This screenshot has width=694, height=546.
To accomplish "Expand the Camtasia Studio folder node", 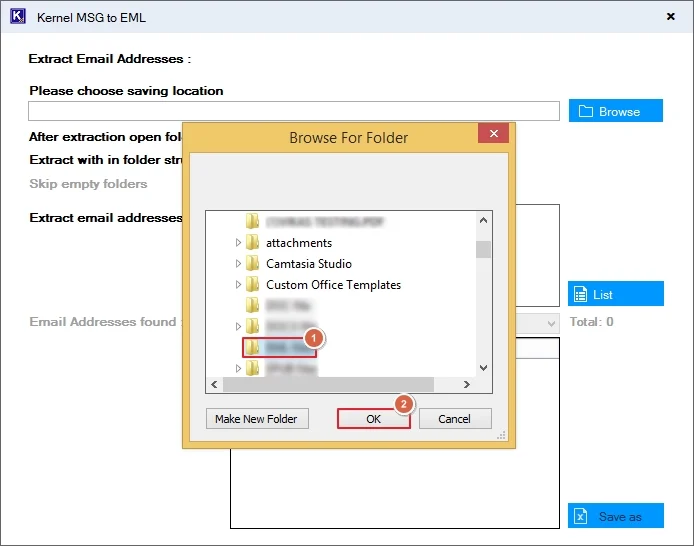I will click(x=238, y=264).
